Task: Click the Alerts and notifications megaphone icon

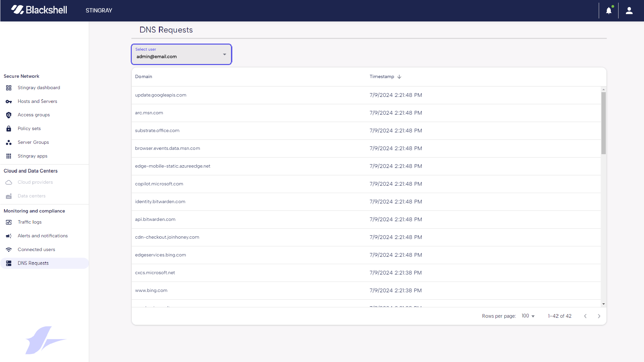Action: (x=9, y=236)
